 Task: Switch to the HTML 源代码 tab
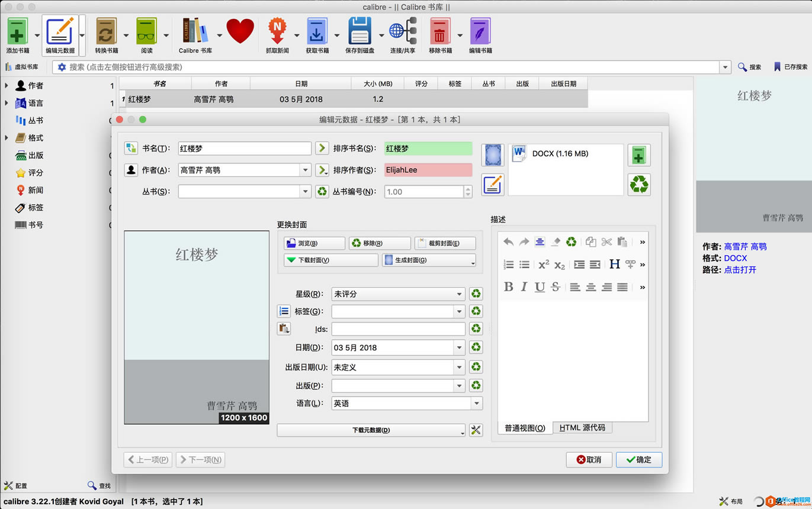(582, 427)
